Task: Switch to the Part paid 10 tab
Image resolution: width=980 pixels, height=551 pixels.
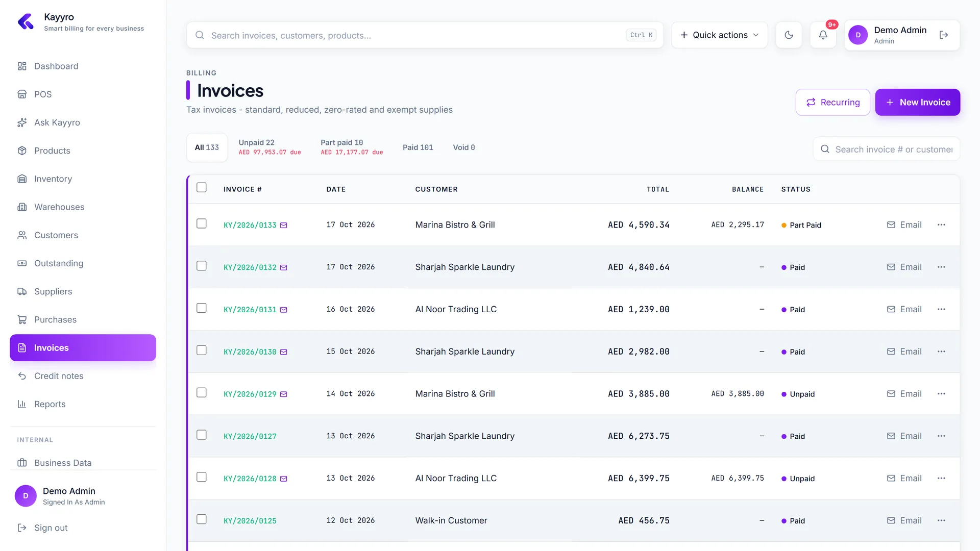Action: (352, 147)
